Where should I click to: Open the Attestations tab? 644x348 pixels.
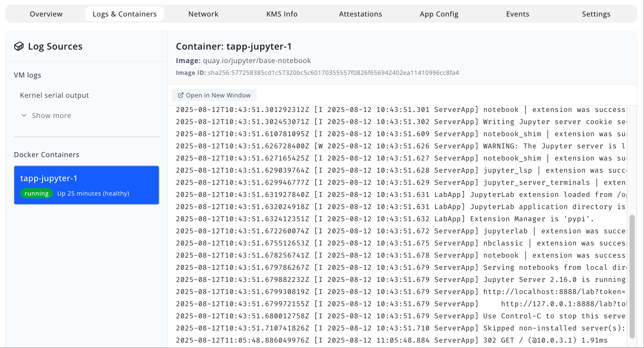click(x=360, y=14)
